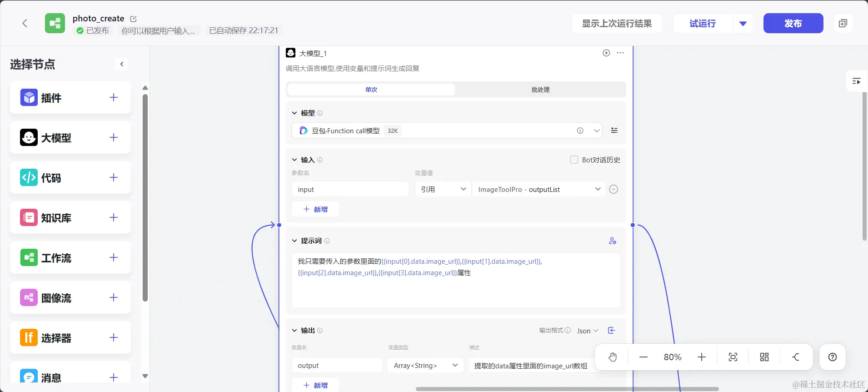Collapse the 提示词 section

coord(294,241)
